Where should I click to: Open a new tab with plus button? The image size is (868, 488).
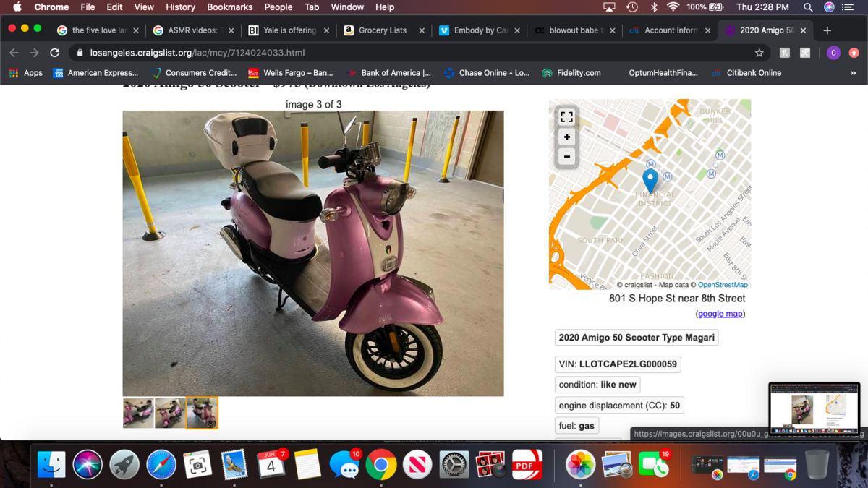827,30
